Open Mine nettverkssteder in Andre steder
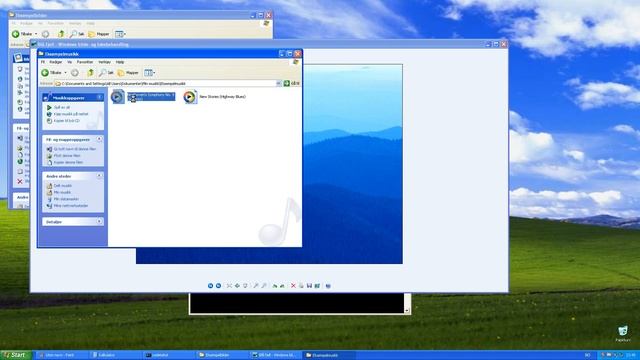 pyautogui.click(x=71, y=206)
